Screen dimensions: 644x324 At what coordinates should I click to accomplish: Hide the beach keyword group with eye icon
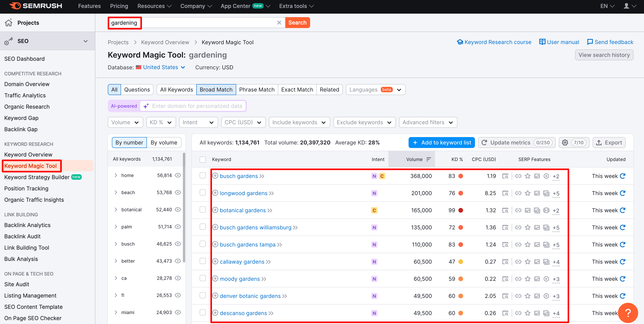(178, 192)
